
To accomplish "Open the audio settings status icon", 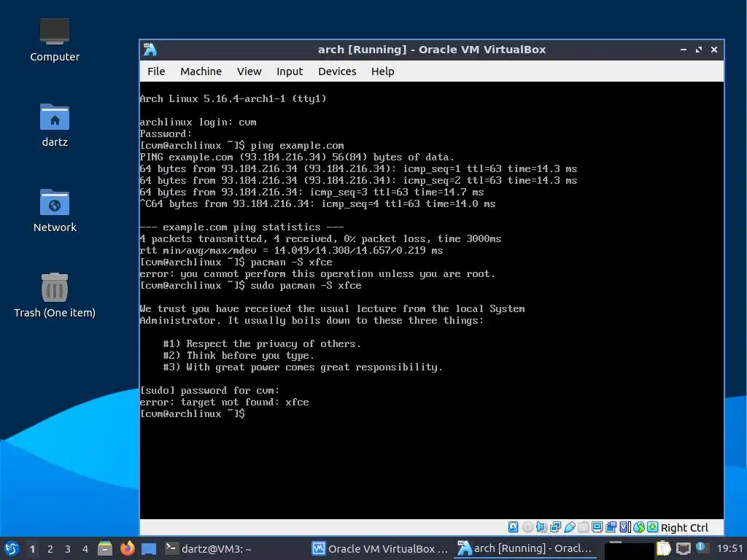I will coord(541,527).
